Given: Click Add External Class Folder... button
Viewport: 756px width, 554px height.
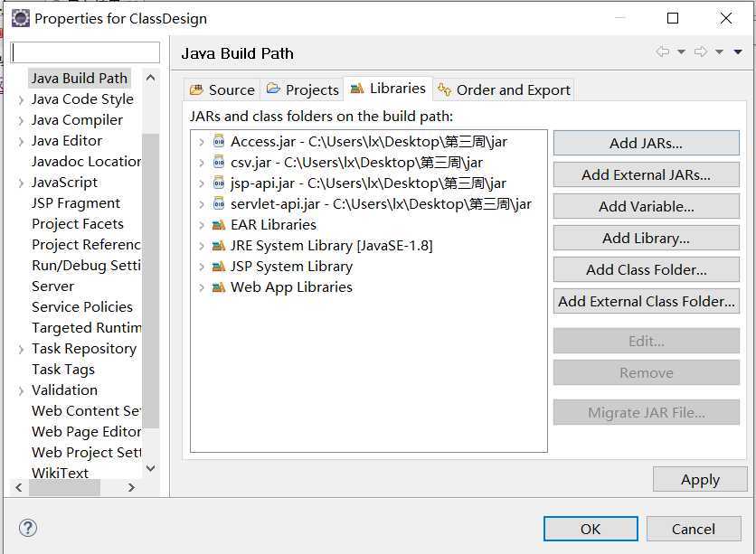Looking at the screenshot, I should (x=646, y=301).
